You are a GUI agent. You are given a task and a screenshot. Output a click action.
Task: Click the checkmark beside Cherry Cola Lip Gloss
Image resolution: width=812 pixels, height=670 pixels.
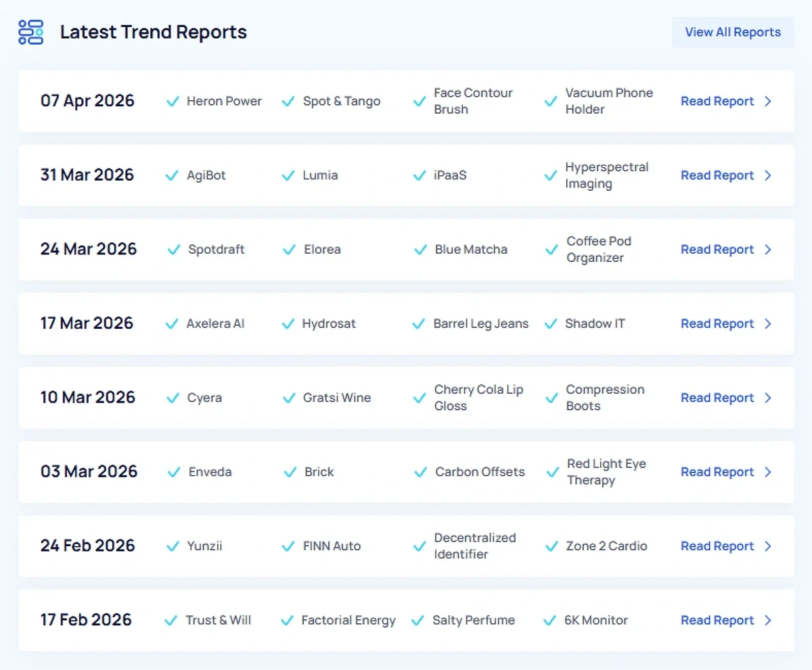[x=419, y=398]
